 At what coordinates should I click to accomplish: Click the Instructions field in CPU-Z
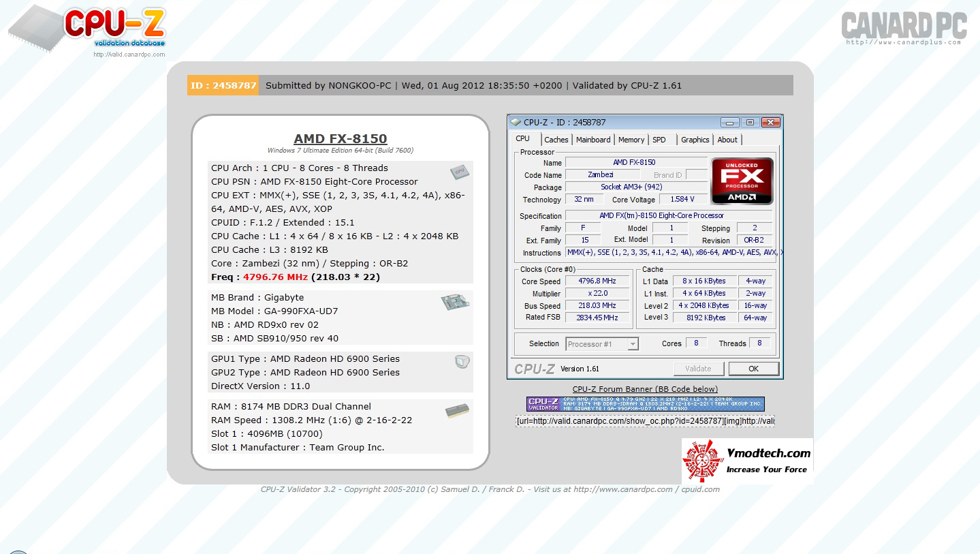coord(674,253)
